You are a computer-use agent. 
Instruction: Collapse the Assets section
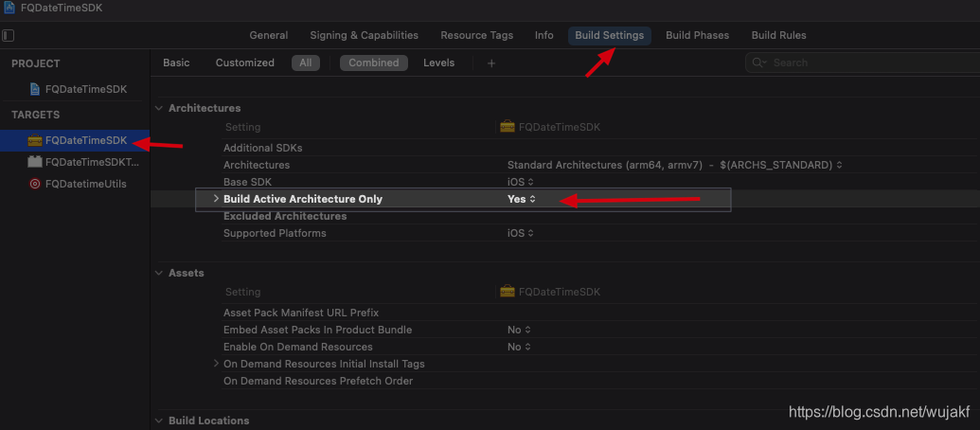tap(159, 273)
